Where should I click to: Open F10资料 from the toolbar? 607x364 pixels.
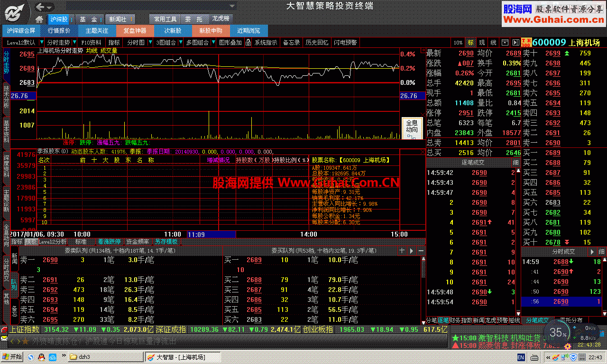click(x=92, y=43)
